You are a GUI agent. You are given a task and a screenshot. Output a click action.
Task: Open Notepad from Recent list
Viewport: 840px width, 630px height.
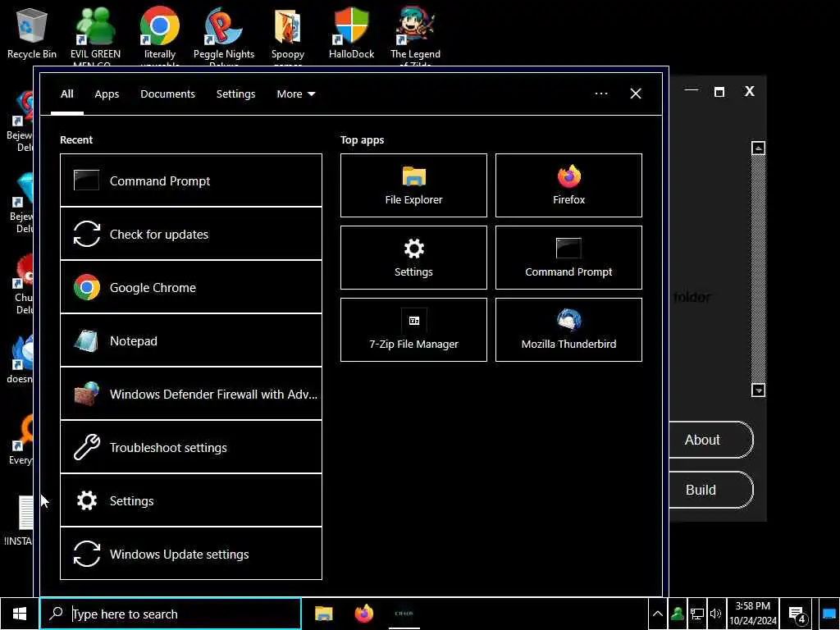190,340
